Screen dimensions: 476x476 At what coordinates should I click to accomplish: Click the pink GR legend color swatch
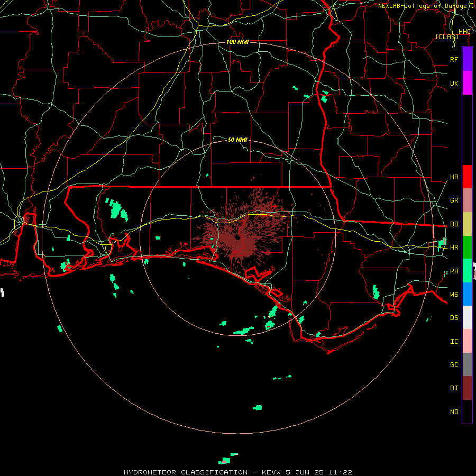[467, 200]
